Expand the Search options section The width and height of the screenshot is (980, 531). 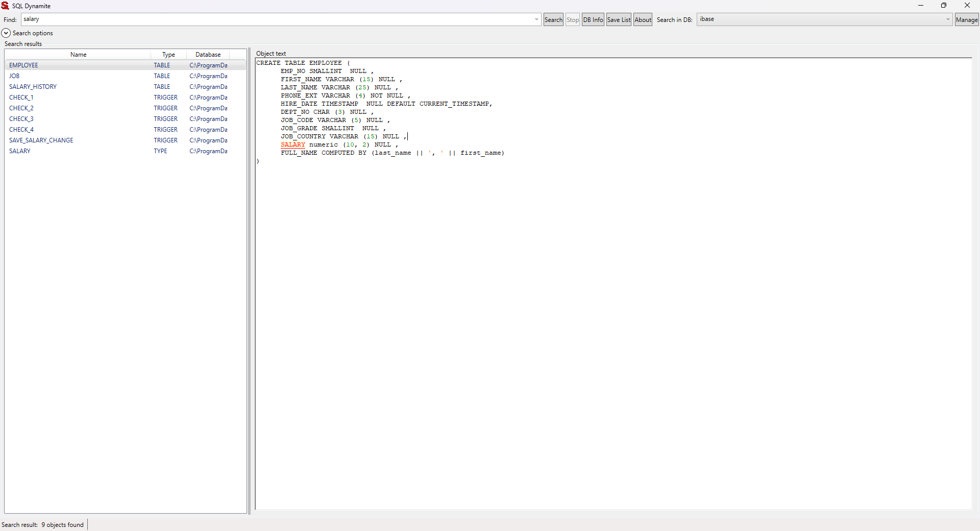[6, 33]
